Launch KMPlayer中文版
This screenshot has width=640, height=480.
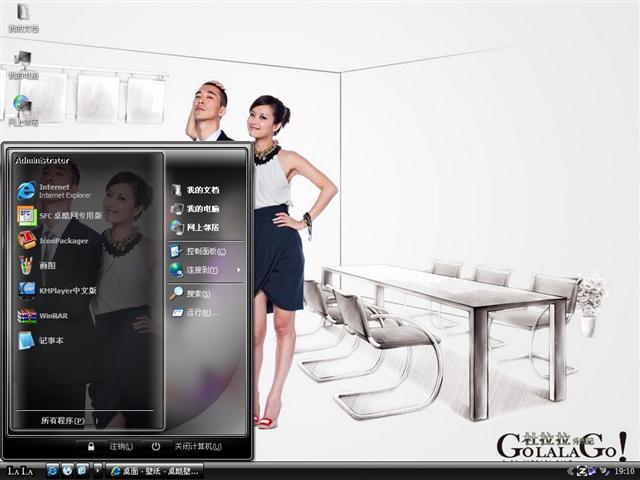57,290
